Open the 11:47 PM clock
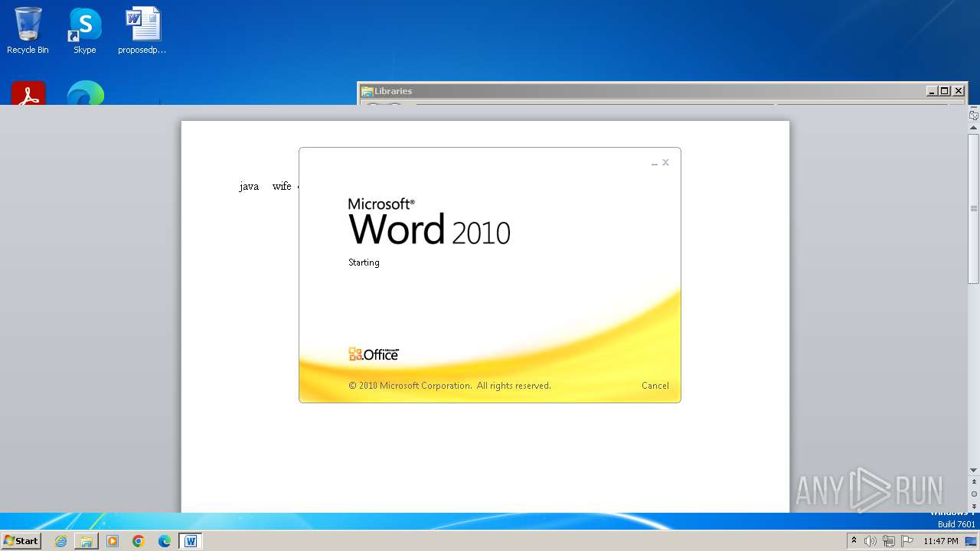 pos(941,541)
